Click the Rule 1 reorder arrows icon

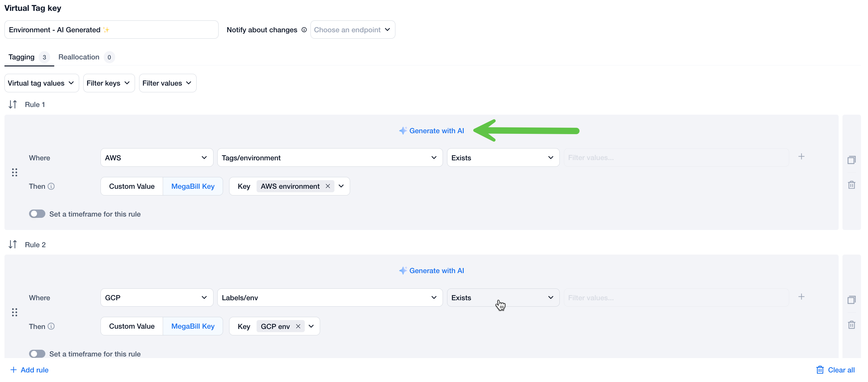pos(13,104)
